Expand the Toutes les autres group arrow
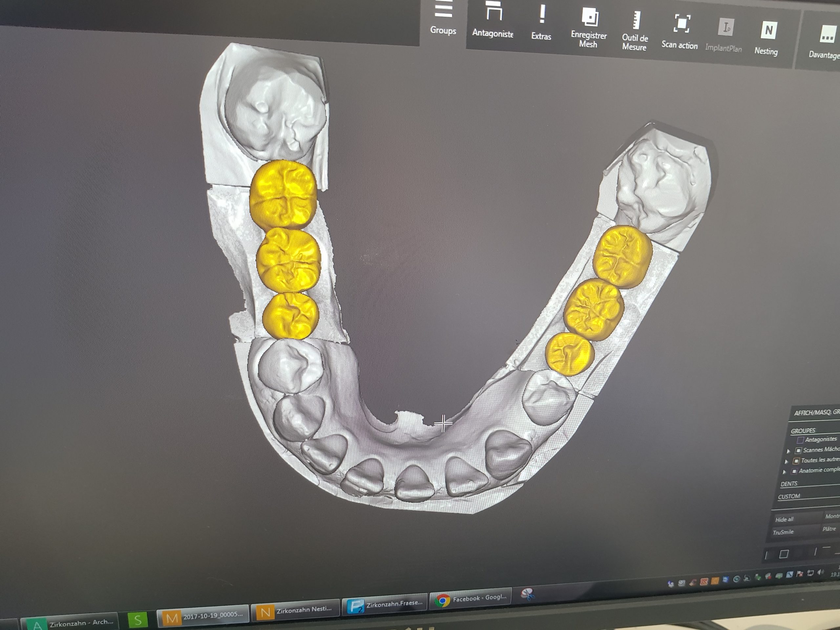Image resolution: width=840 pixels, height=630 pixels. click(x=786, y=462)
